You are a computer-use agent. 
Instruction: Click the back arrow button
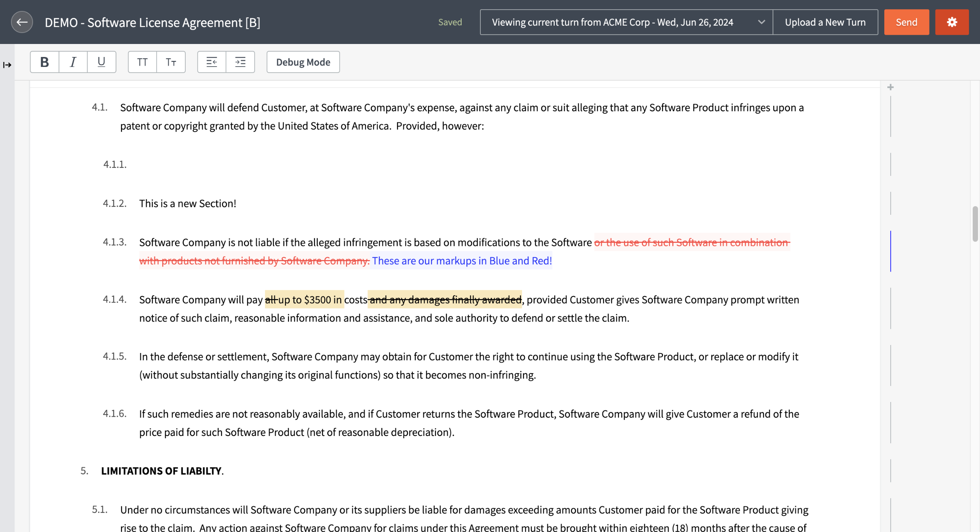tap(22, 22)
